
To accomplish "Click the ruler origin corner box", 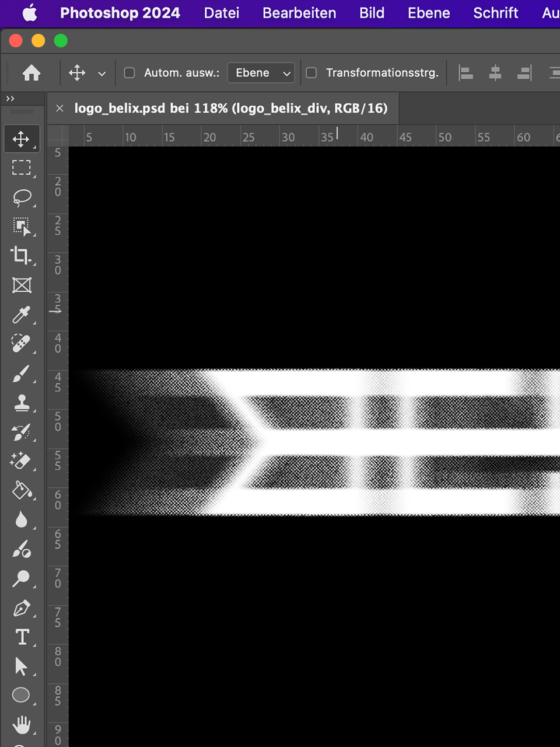I will (x=58, y=135).
